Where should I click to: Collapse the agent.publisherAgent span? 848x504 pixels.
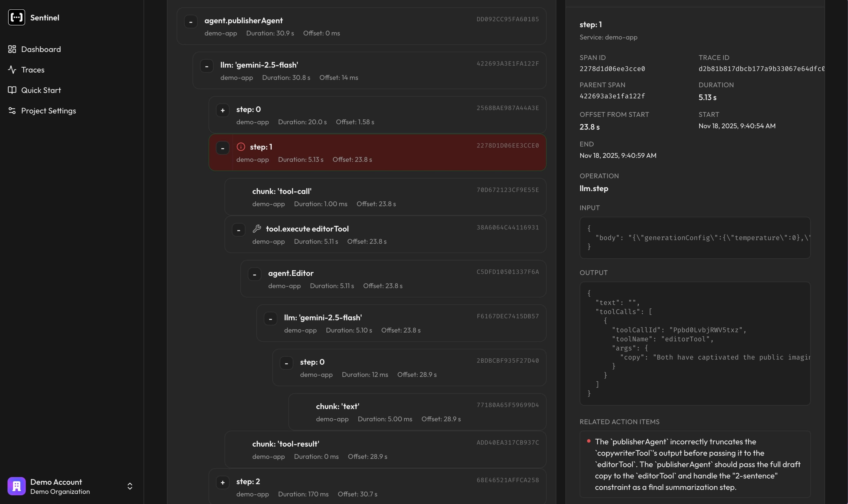point(191,22)
